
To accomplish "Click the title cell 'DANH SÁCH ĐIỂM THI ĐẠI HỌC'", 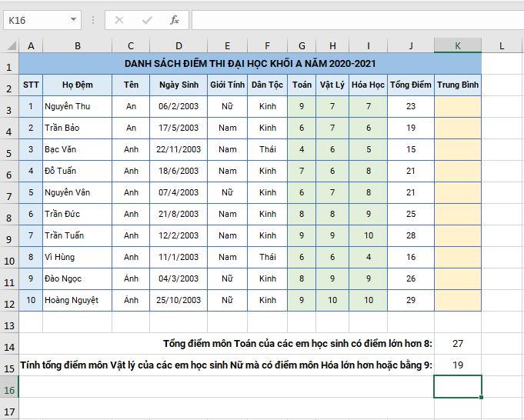I will (x=250, y=64).
